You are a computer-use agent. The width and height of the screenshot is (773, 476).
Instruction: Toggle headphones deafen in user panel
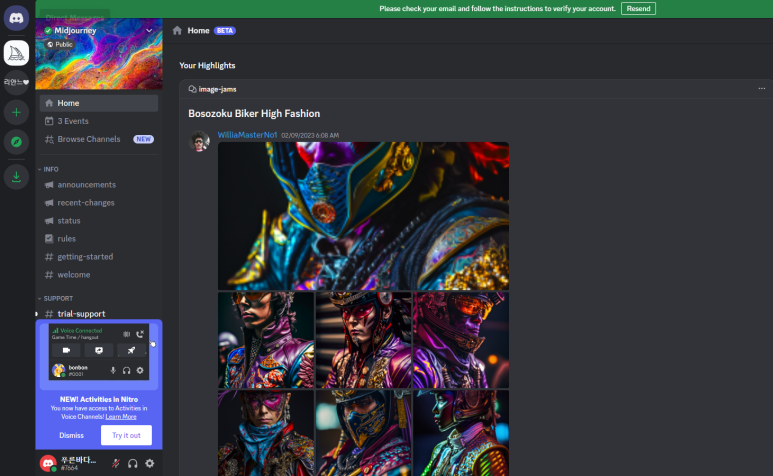click(133, 463)
